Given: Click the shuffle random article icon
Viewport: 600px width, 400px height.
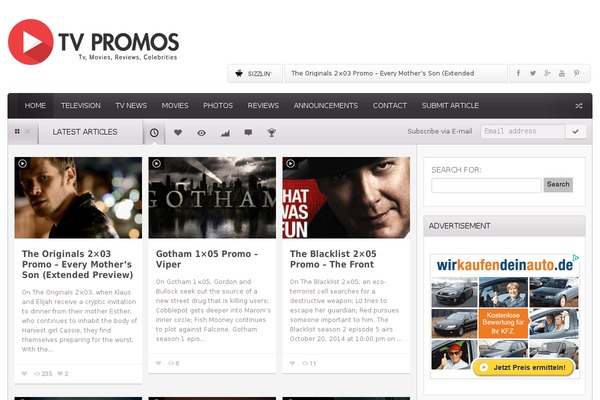Looking at the screenshot, I should click(x=579, y=106).
